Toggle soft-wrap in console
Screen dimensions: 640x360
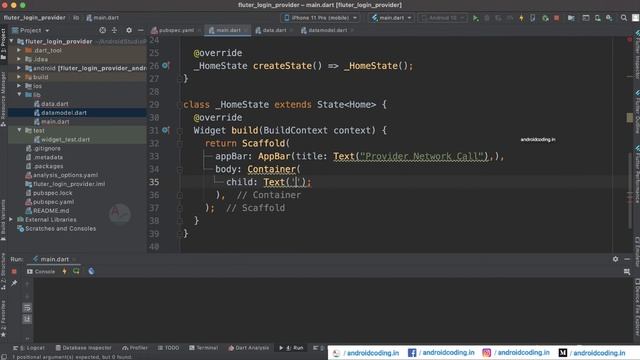click(x=27, y=308)
